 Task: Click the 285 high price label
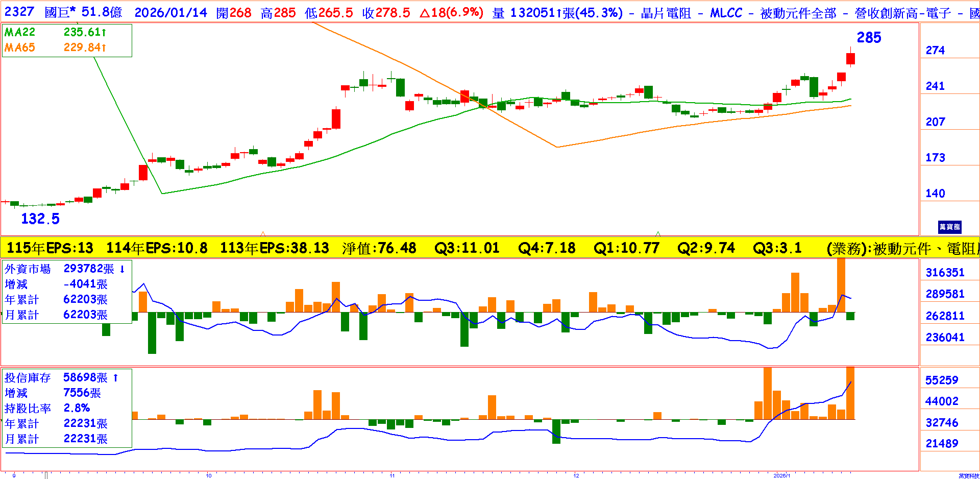pos(869,38)
